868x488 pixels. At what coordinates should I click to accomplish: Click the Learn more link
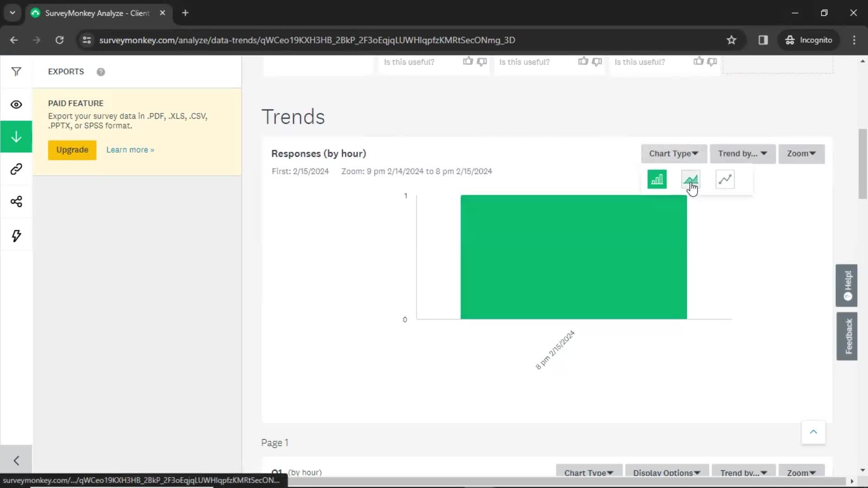130,150
